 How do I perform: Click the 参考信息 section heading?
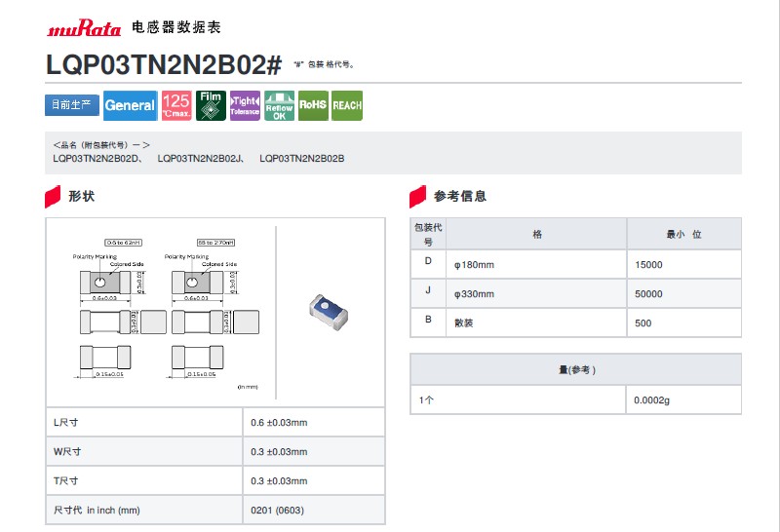[460, 197]
